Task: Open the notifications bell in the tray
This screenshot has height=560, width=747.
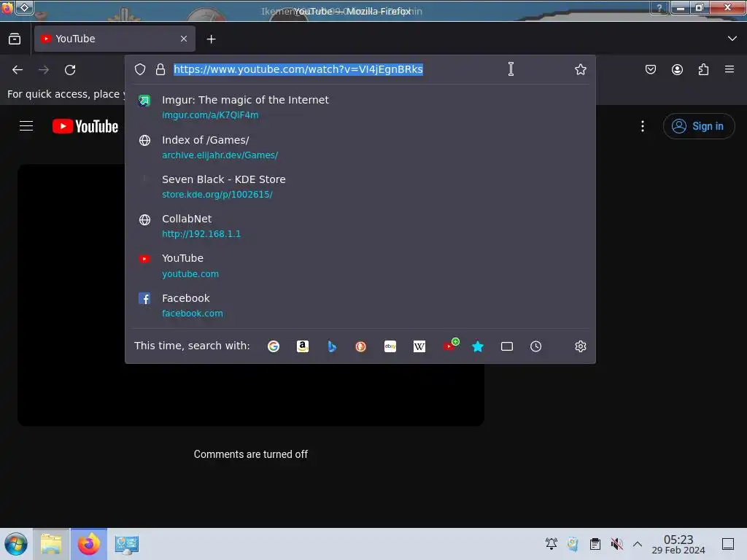Action: 551,544
